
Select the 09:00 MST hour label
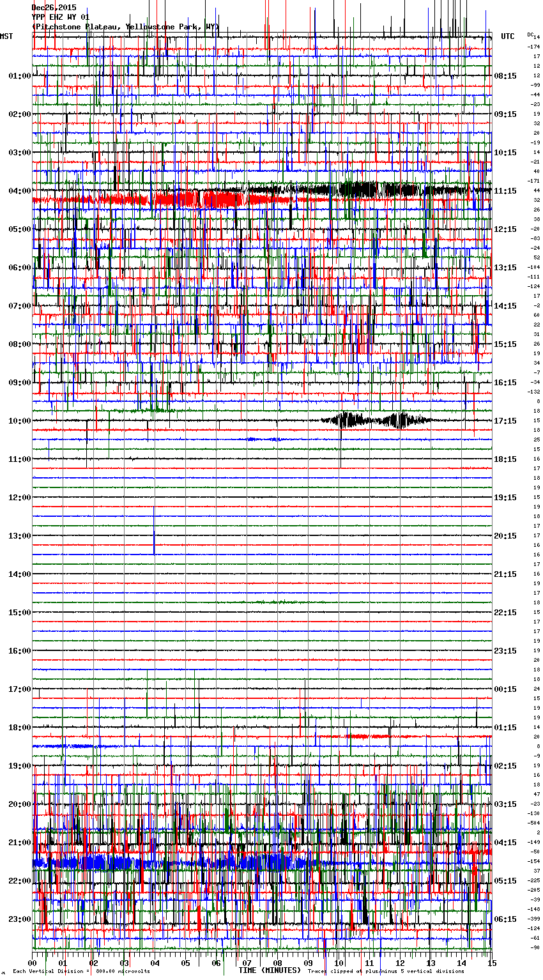[20, 383]
